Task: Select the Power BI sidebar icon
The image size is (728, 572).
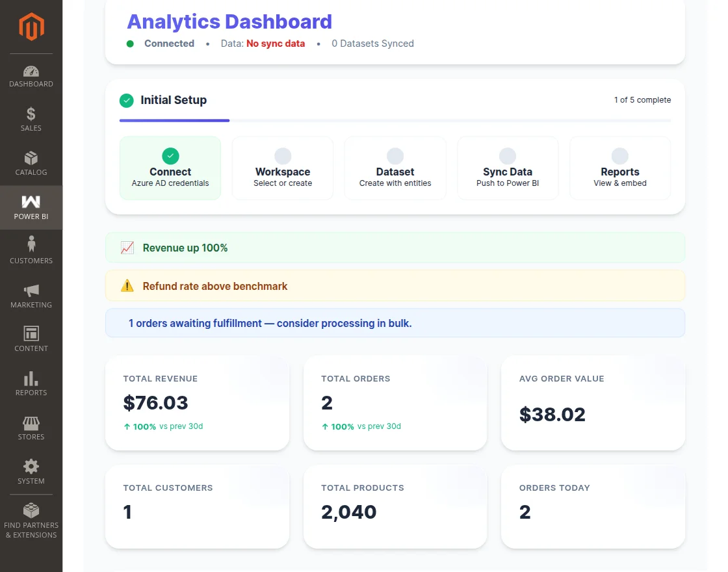Action: point(31,202)
